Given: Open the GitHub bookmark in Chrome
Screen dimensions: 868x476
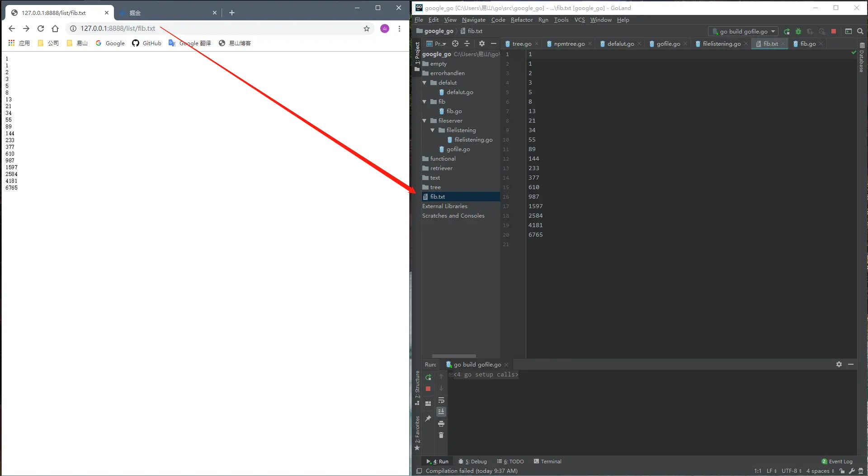Looking at the screenshot, I should 146,43.
